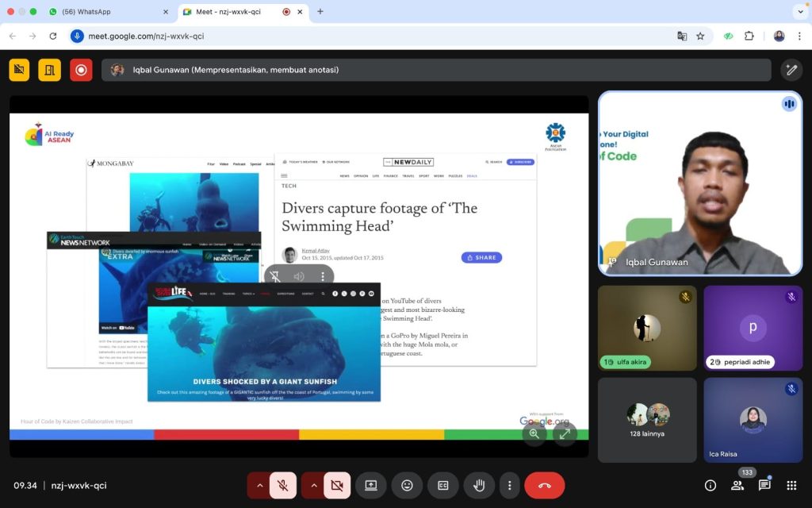This screenshot has width=812, height=508.
Task: Click Iqbal Gunawan presenting banner
Action: pos(436,70)
